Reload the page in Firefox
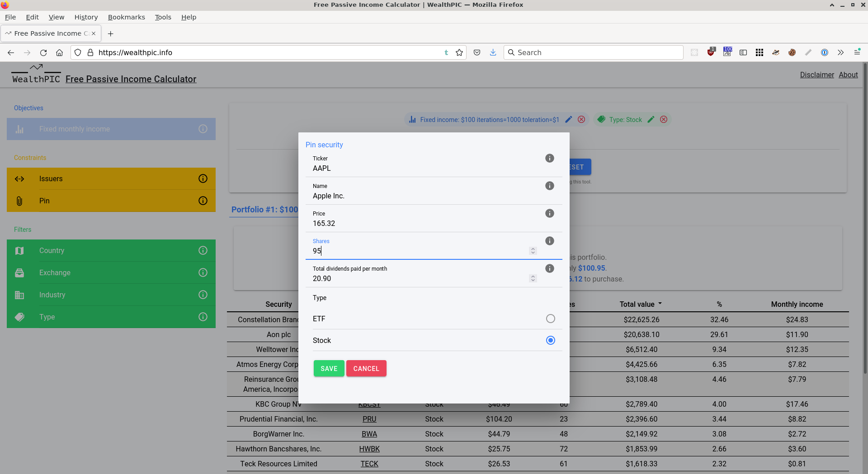Screen dimensions: 868x474 pyautogui.click(x=43, y=52)
